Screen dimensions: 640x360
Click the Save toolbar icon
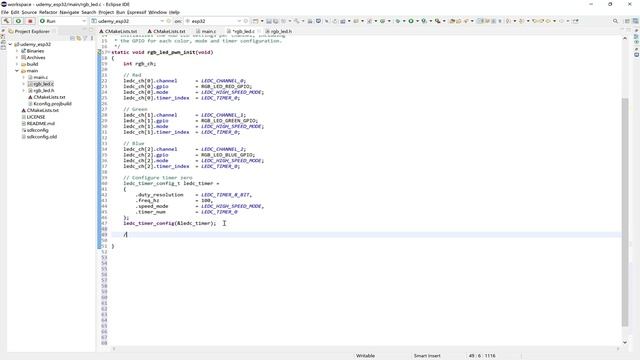[x=269, y=21]
